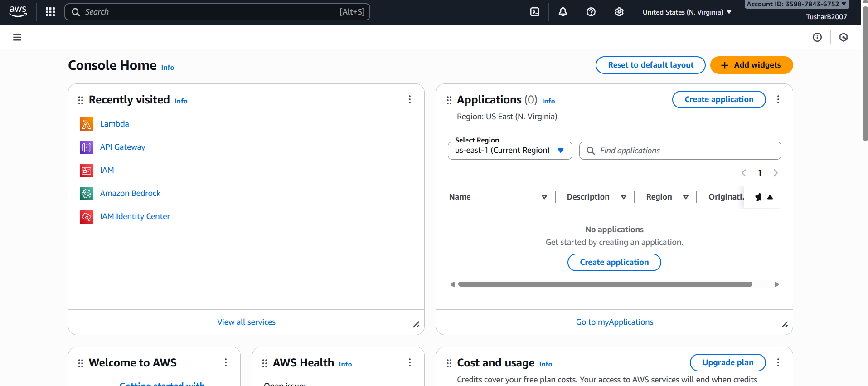Viewport: 868px width, 386px height.
Task: Click Create application under No applications
Action: [x=614, y=262]
